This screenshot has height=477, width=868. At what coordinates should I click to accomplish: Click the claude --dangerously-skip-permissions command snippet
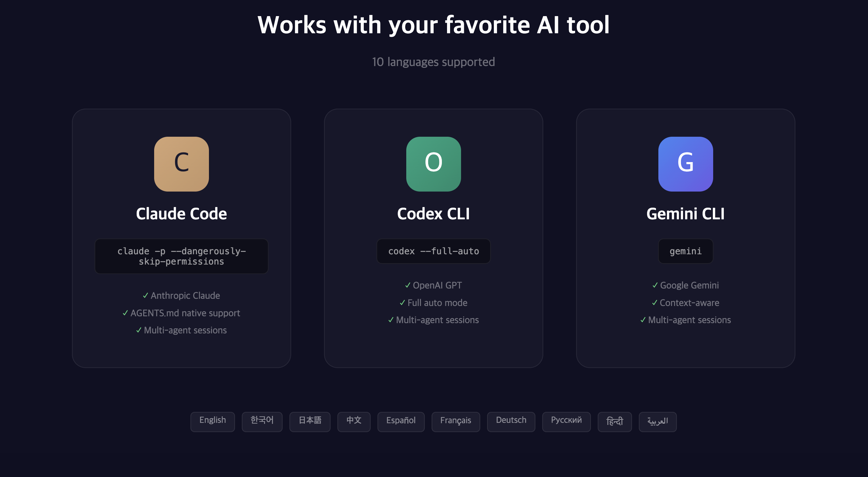181,256
